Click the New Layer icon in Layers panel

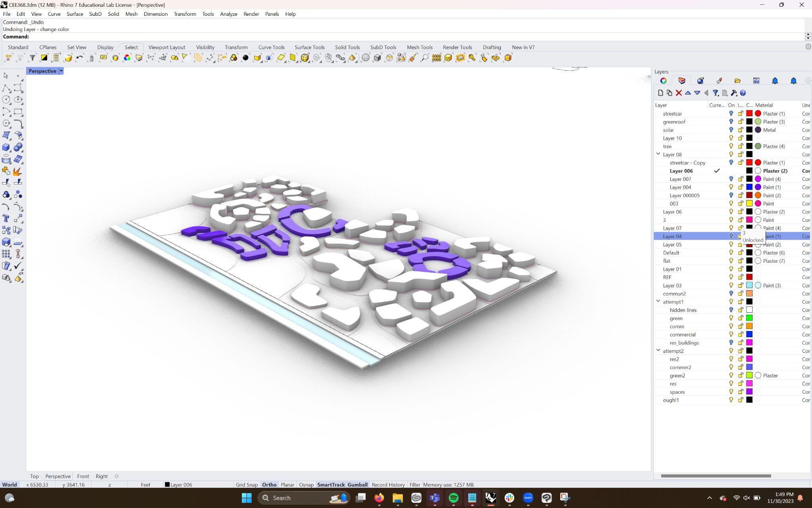(660, 93)
